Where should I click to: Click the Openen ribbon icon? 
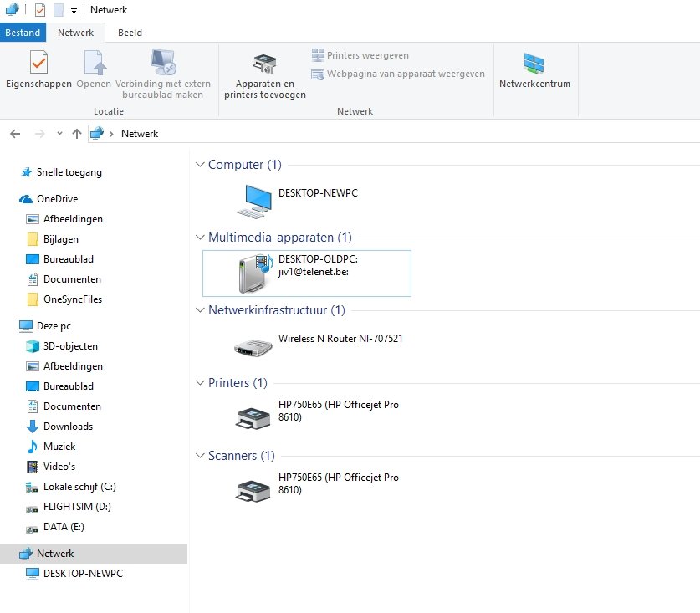tap(95, 63)
